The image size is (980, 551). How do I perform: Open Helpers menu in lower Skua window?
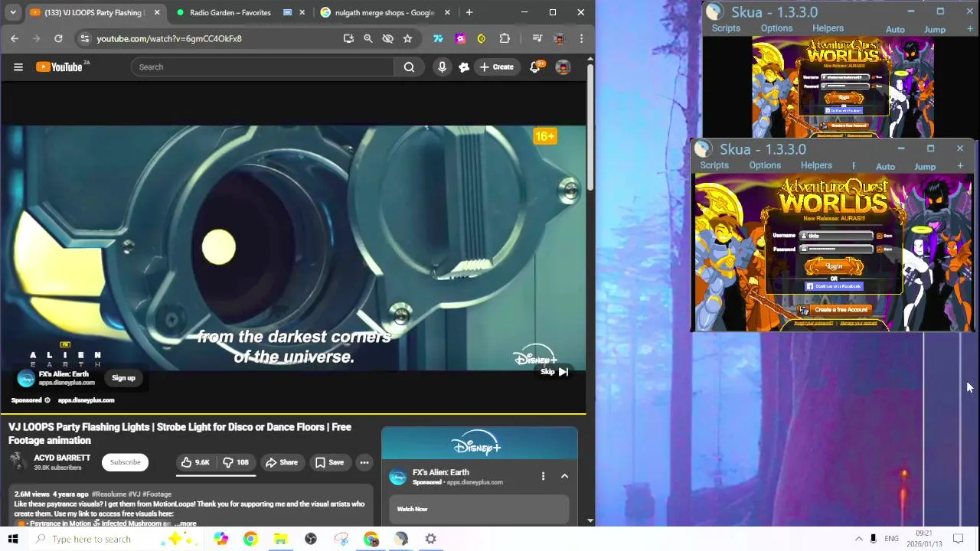(816, 165)
